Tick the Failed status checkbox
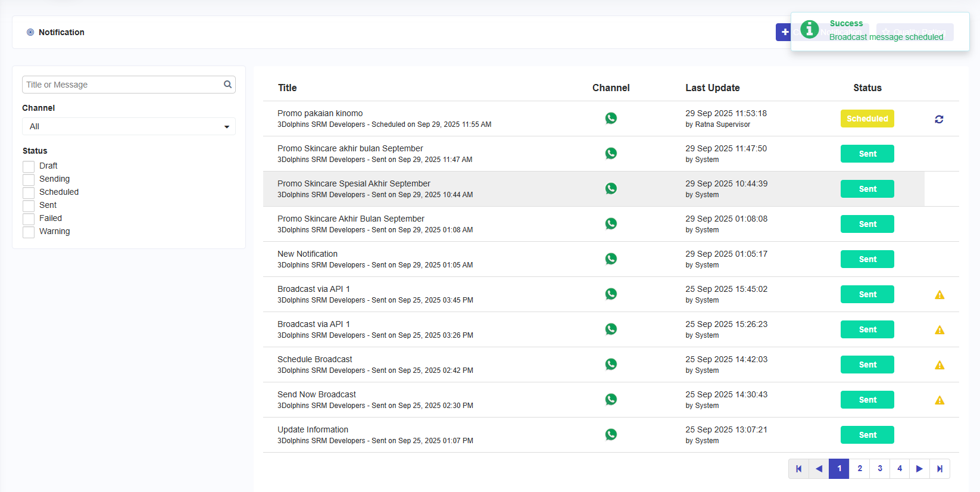Screen dimensions: 980x492 point(29,219)
